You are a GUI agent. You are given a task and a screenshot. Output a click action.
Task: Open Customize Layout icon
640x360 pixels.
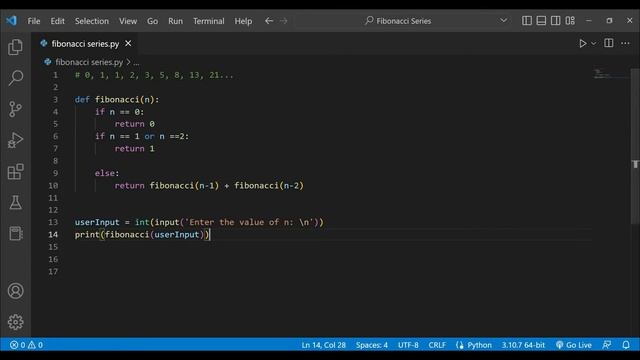(570, 20)
